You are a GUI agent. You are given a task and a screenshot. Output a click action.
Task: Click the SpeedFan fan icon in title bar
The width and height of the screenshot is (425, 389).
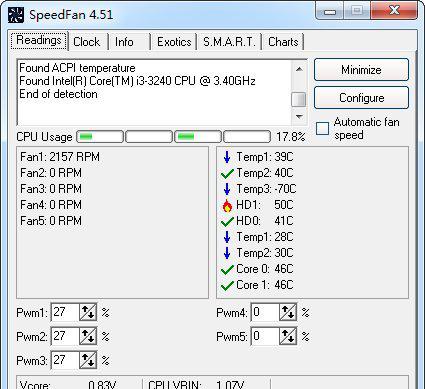coord(16,15)
